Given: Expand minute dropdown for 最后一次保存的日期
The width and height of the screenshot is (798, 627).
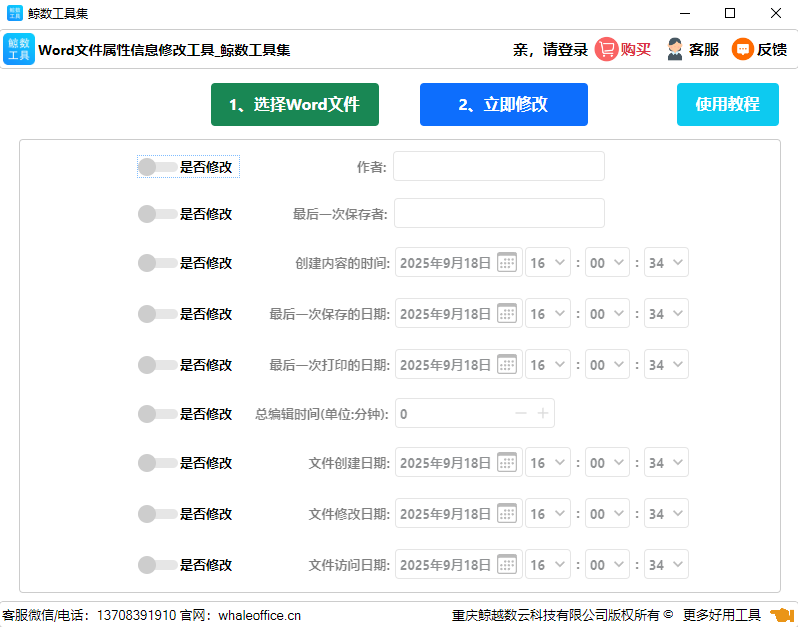Looking at the screenshot, I should pyautogui.click(x=607, y=314).
